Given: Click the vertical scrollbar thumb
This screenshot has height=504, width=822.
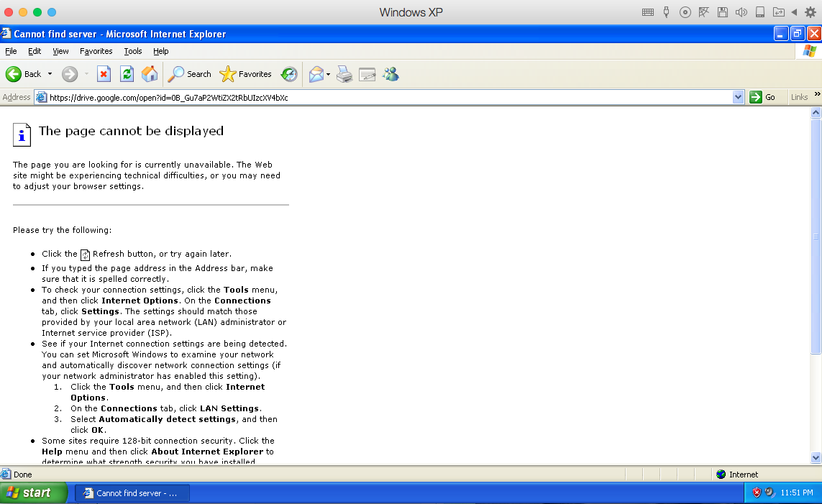Looking at the screenshot, I should pos(816,237).
